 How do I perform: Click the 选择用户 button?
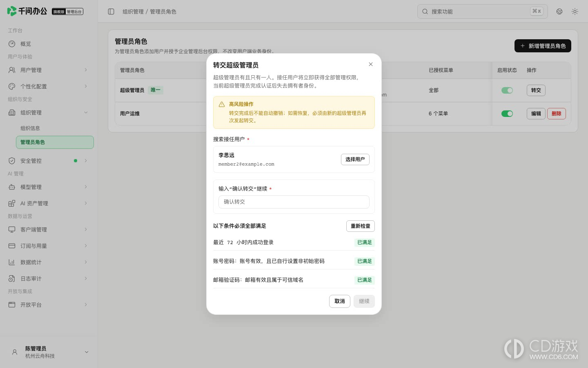[355, 159]
